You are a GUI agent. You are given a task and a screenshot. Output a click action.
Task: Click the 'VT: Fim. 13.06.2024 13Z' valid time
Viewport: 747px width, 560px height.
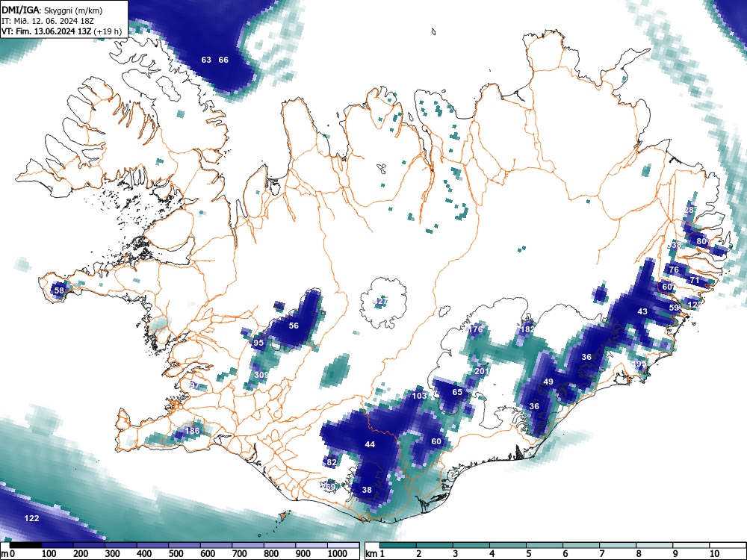point(46,31)
